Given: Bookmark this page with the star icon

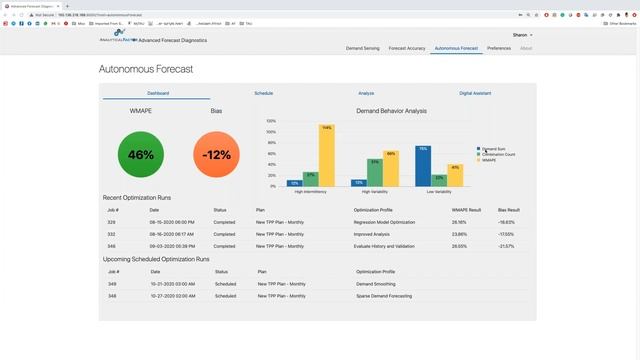Looking at the screenshot, I should coord(536,15).
